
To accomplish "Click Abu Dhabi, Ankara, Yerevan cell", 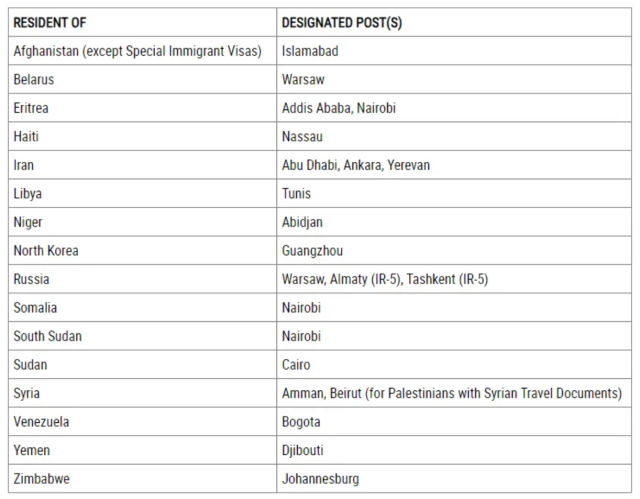I will (454, 165).
